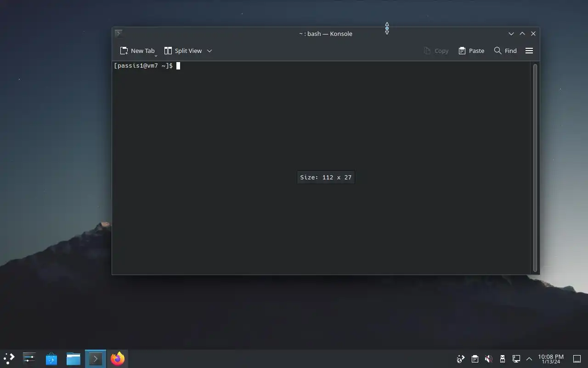Expand hidden system tray icons arrow
This screenshot has height=368, width=588.
pos(529,359)
